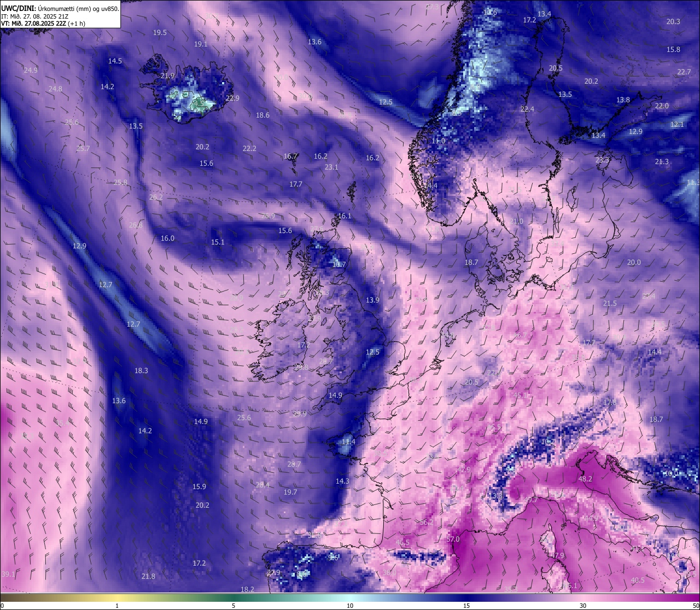Viewport: 700px width, 610px height.
Task: Click the value 10.7 over Scotland
Action: click(339, 265)
